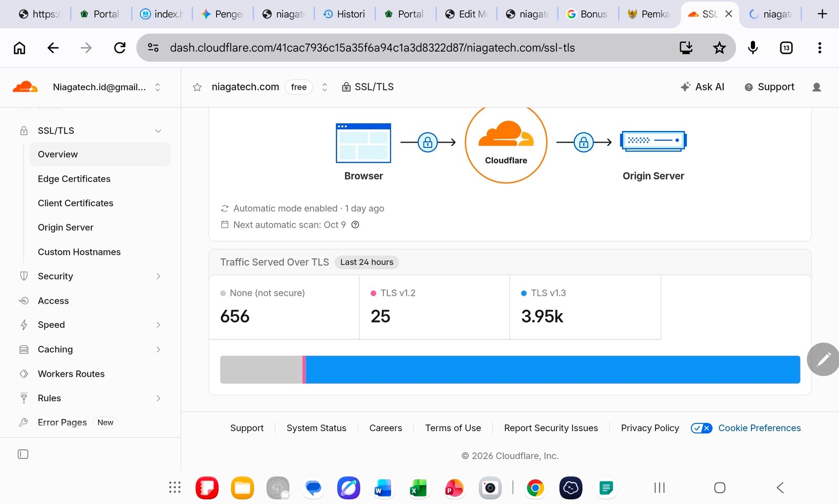Open the tab switcher showing 13 tabs
Viewport: 839px width, 504px height.
(786, 48)
